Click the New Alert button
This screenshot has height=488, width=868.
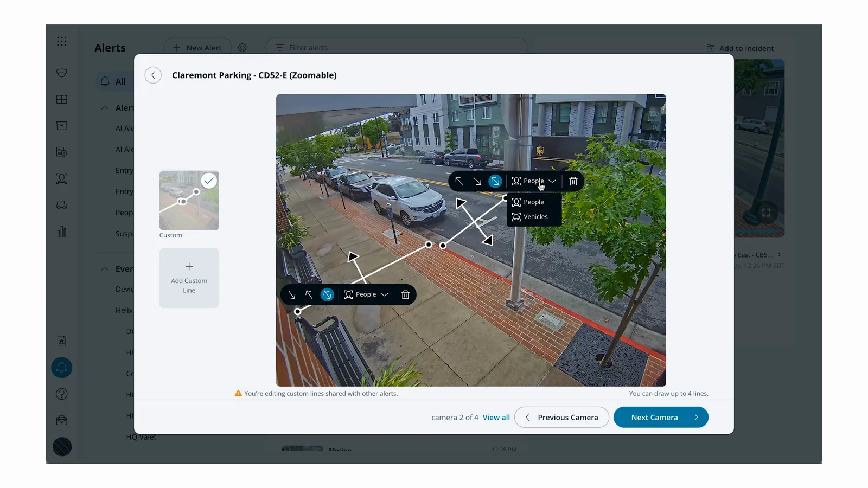197,48
